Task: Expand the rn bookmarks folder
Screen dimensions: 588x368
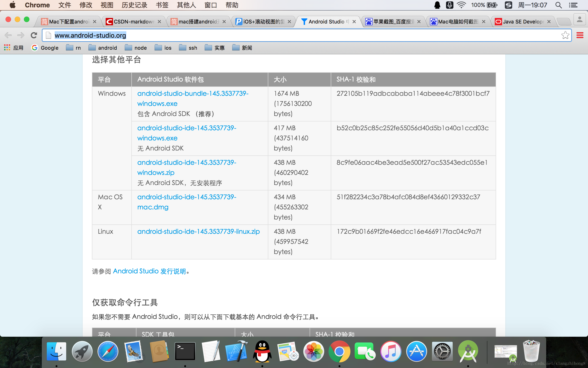Action: (x=73, y=48)
